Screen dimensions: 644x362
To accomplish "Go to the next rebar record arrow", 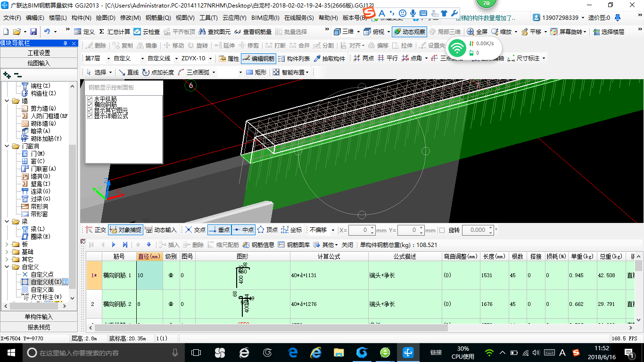I will click(114, 245).
